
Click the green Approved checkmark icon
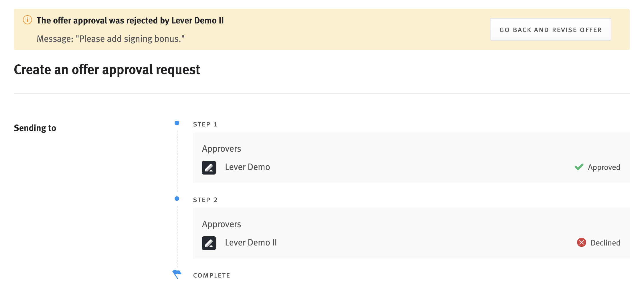click(x=579, y=167)
